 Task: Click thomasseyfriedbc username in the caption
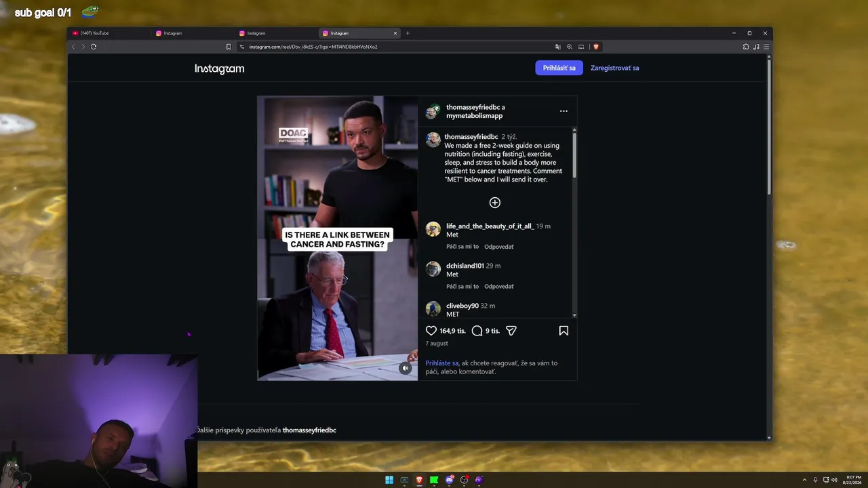(471, 137)
